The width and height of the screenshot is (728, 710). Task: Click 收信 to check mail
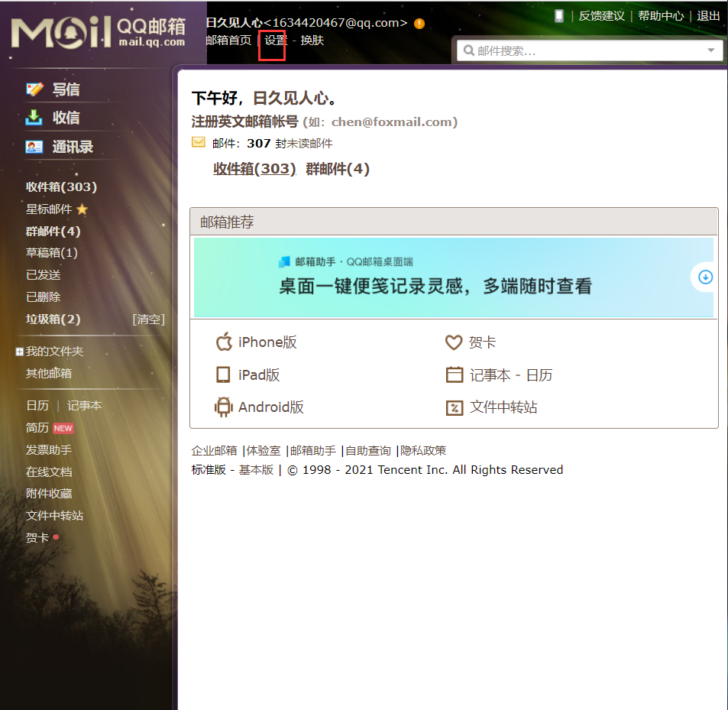[66, 118]
